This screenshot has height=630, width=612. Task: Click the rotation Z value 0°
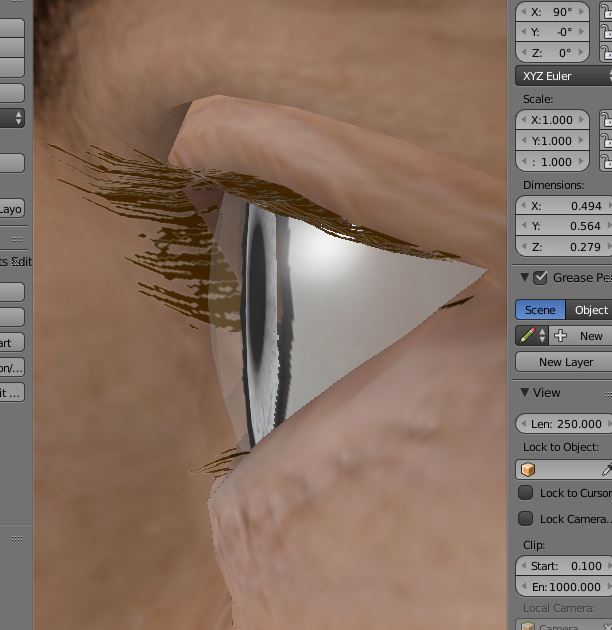(x=553, y=52)
